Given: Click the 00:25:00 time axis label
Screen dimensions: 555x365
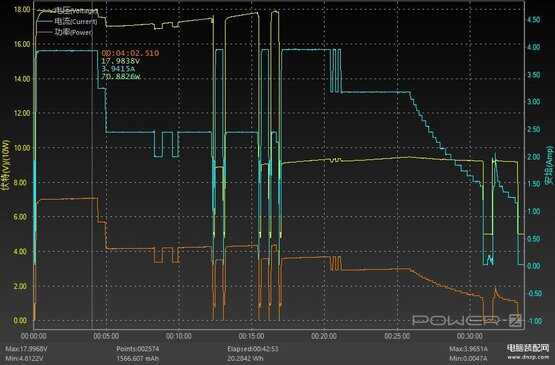Looking at the screenshot, I should [x=397, y=336].
